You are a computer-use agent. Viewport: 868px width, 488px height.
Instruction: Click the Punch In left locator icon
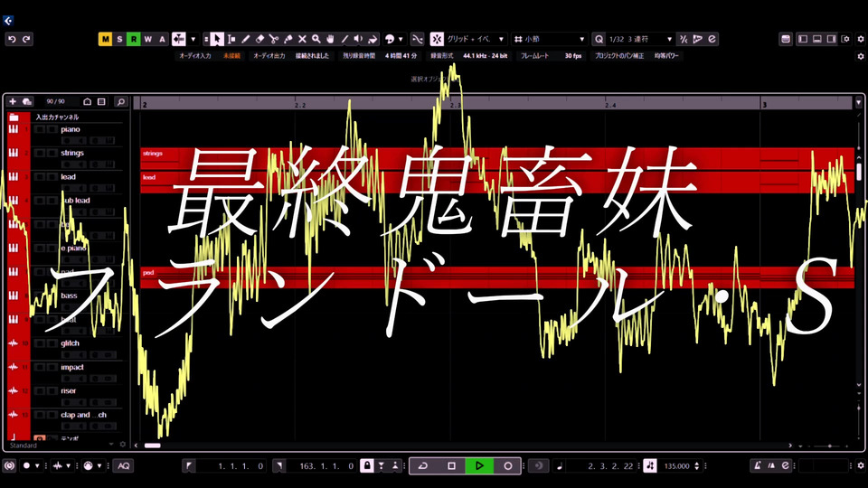pyautogui.click(x=189, y=466)
